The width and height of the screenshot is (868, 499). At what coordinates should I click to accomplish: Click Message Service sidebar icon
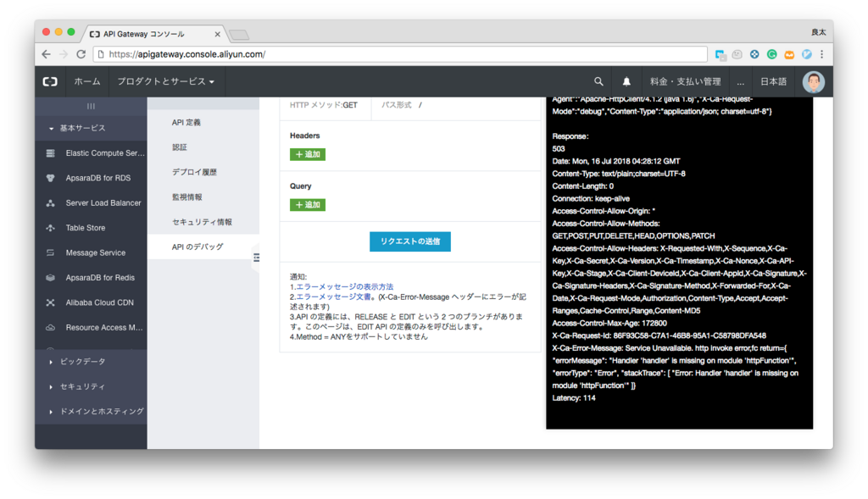[x=50, y=252]
